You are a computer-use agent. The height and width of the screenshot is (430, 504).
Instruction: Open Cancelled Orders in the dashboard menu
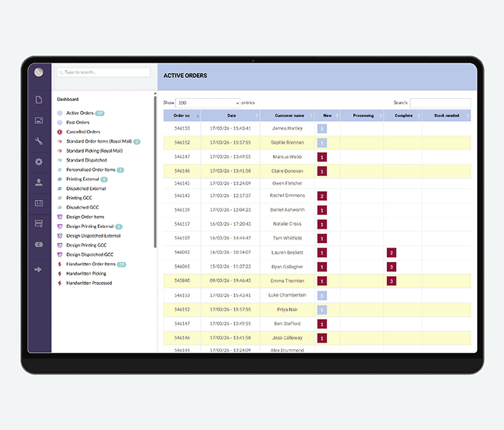(83, 132)
